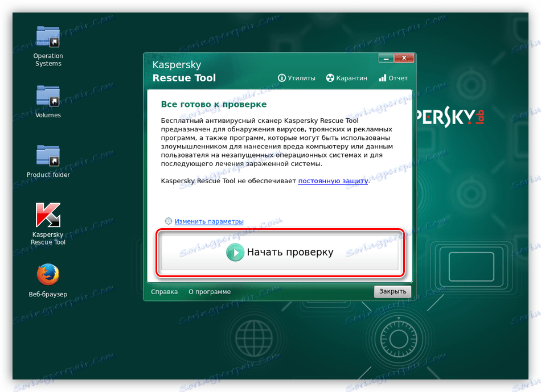The height and width of the screenshot is (392, 541).
Task: Click the heading Все готово к проверке
Action: coord(214,104)
